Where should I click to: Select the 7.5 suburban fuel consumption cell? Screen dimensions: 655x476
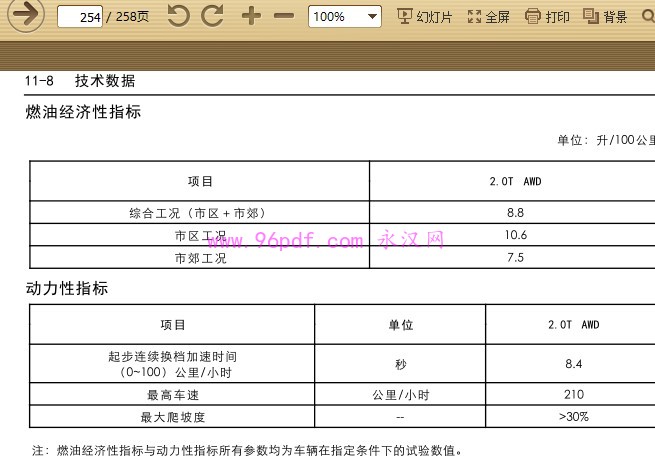coord(515,258)
